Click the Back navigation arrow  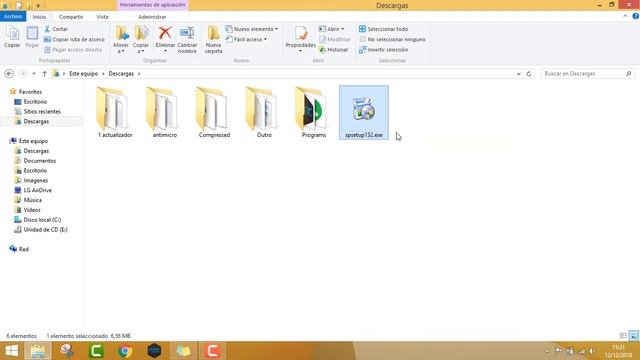[x=9, y=73]
